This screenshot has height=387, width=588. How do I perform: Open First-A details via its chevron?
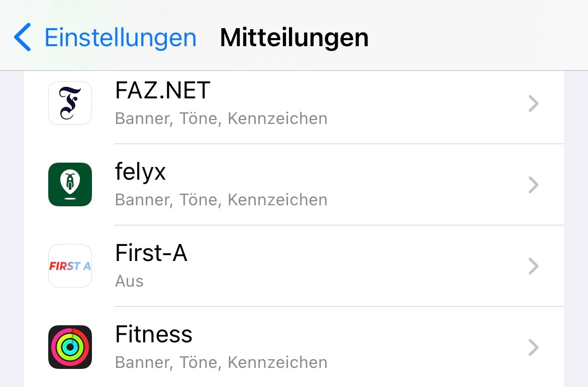coord(533,267)
